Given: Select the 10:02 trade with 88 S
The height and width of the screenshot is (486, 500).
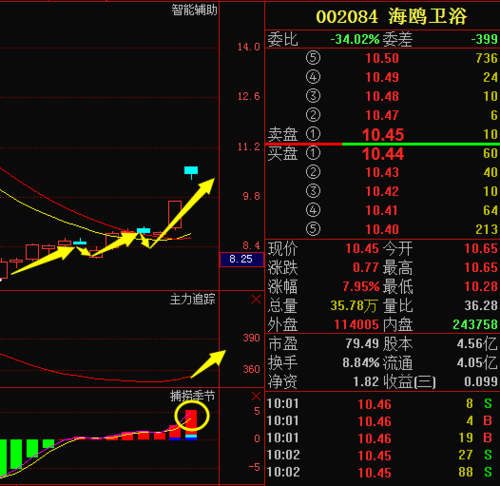Looking at the screenshot, I should click(x=382, y=472).
